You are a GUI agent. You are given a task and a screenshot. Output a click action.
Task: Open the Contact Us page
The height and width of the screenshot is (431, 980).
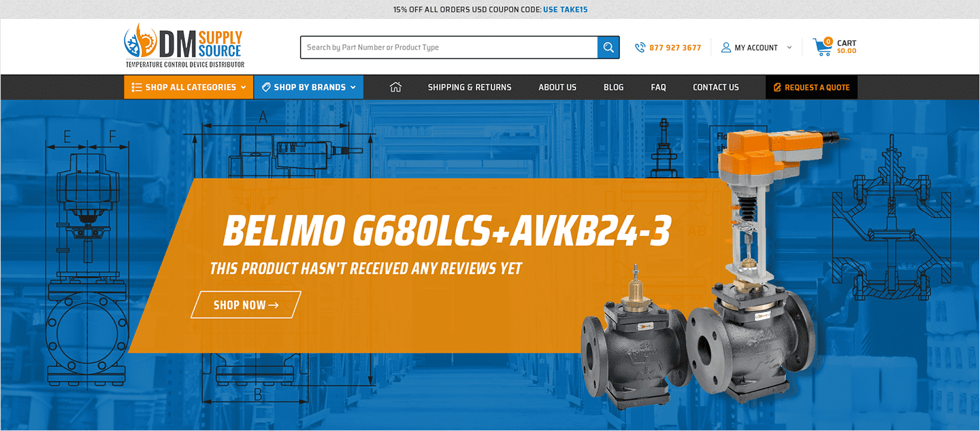[x=715, y=87]
